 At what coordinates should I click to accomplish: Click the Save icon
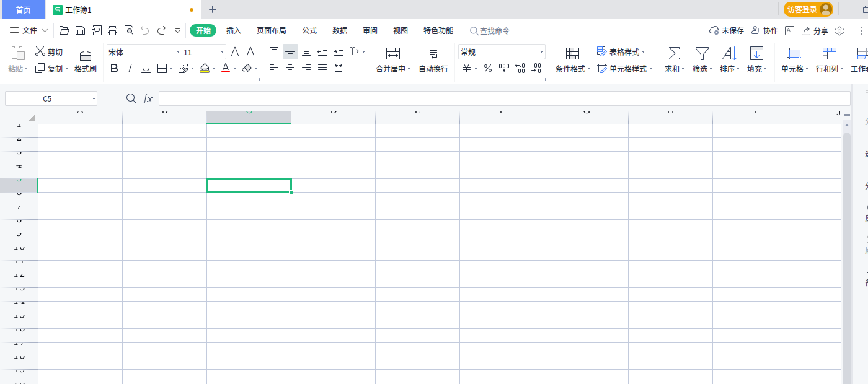click(81, 30)
